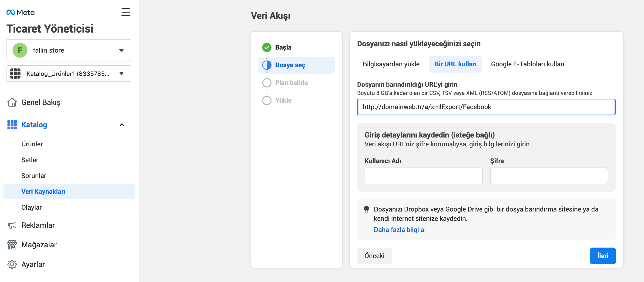Click the Meta logo
This screenshot has width=644, height=282.
(20, 12)
